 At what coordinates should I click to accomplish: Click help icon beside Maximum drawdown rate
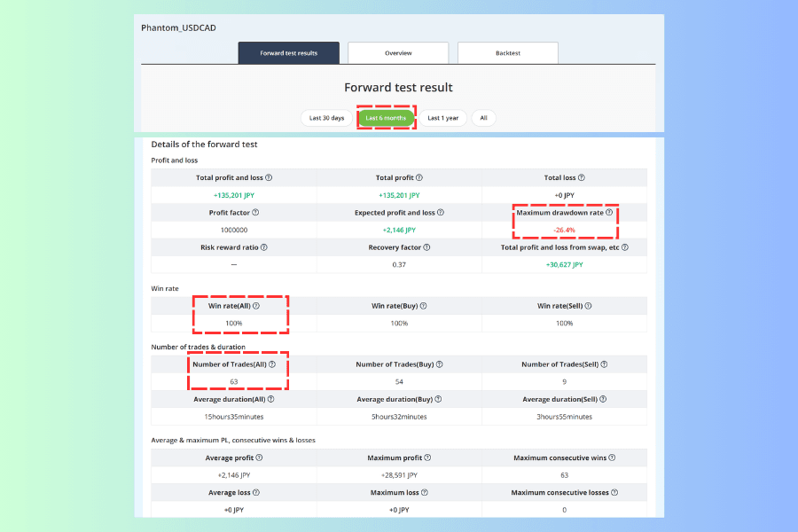609,212
